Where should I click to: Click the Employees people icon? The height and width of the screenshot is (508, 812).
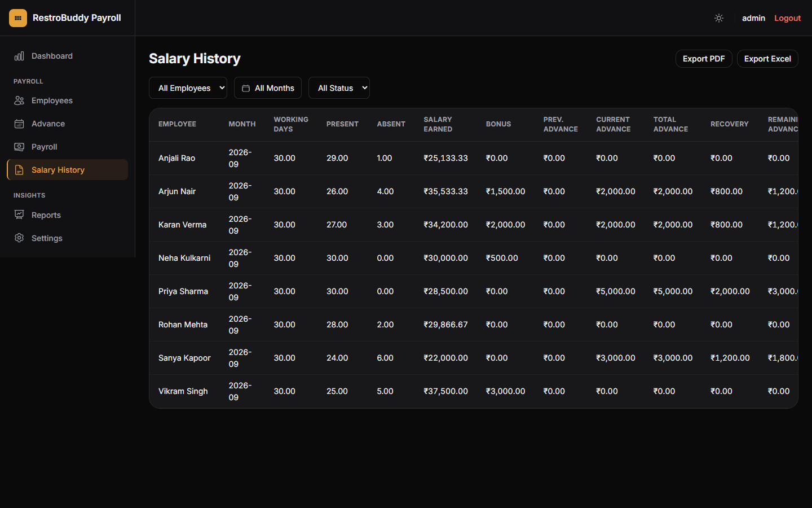click(x=19, y=100)
